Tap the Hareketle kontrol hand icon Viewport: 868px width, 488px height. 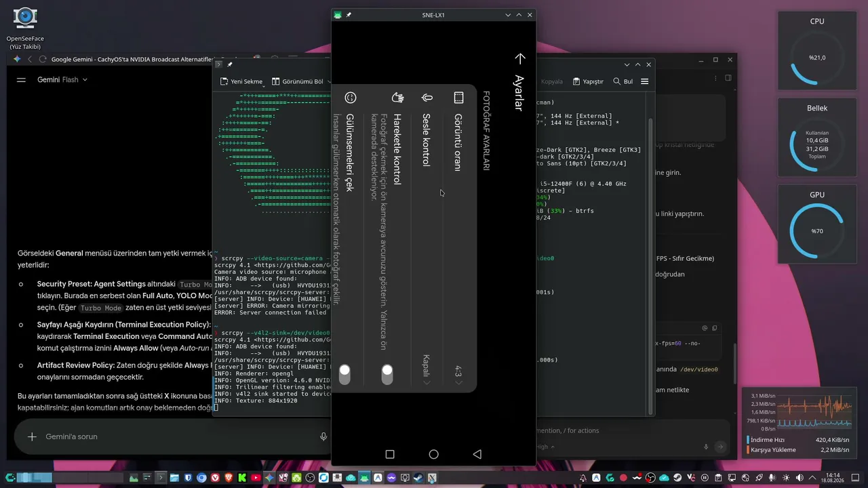click(398, 98)
